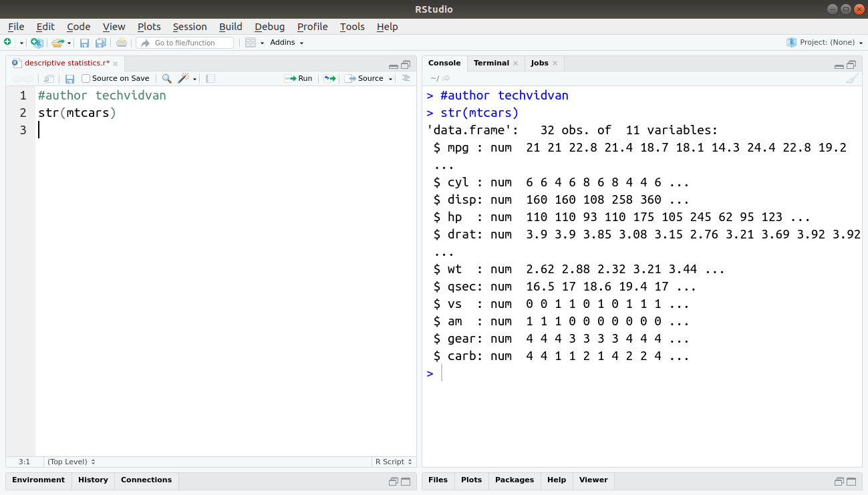Run the selected code with the Run button
Screen dimensions: 868x495
[299, 78]
